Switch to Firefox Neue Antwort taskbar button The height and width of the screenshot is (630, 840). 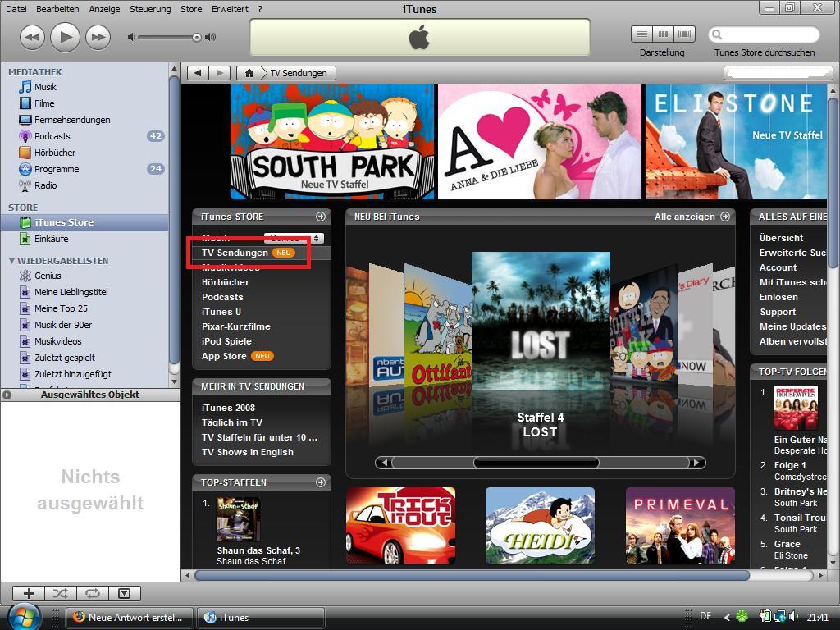click(129, 617)
